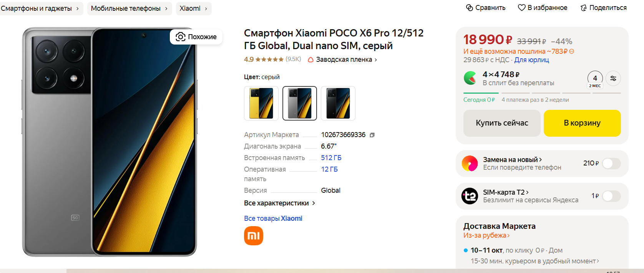
Task: Enable the 'SIM-карта T2' toggle
Action: point(611,196)
